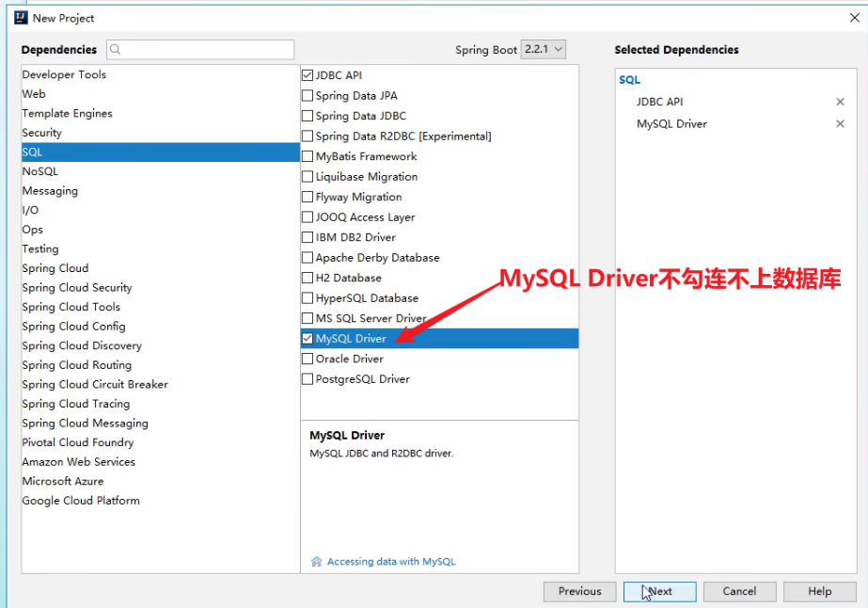The height and width of the screenshot is (608, 868).
Task: Select the Spring Cloud category
Action: tap(161, 268)
